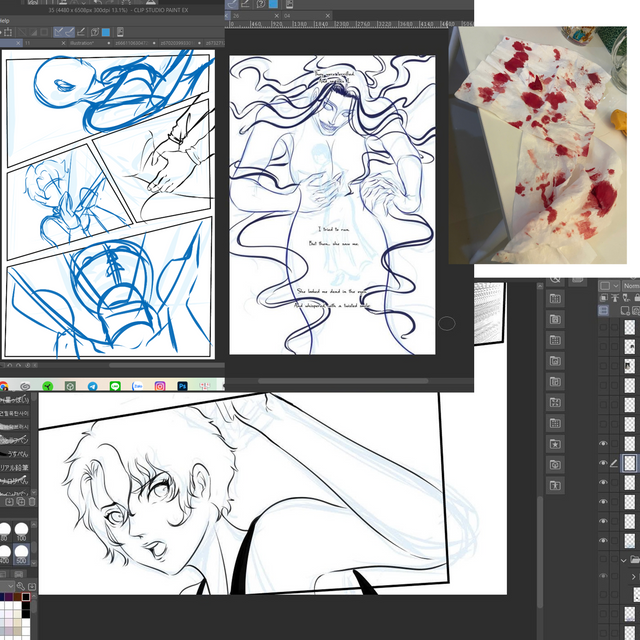Open Zalo from the taskbar
This screenshot has width=640, height=640.
coord(138,386)
